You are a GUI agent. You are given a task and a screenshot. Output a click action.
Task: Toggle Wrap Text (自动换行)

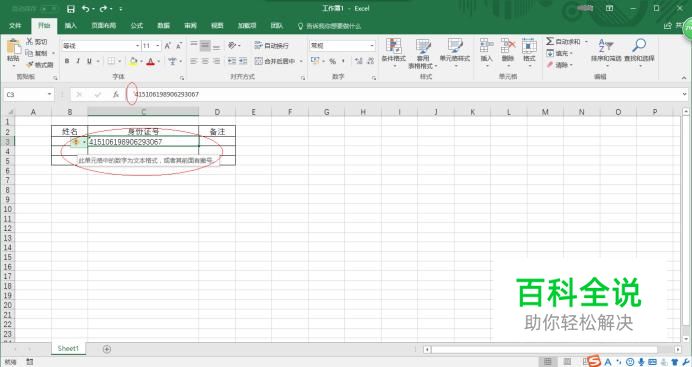click(271, 45)
